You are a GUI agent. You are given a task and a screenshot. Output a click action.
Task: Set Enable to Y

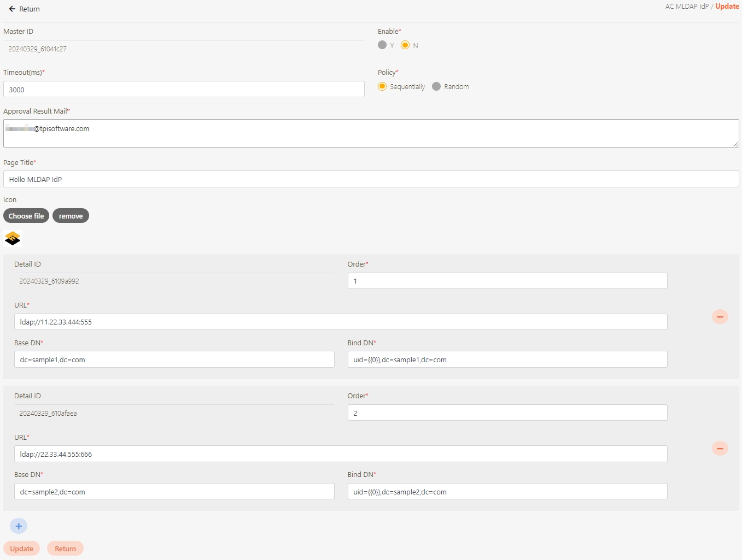pyautogui.click(x=382, y=45)
